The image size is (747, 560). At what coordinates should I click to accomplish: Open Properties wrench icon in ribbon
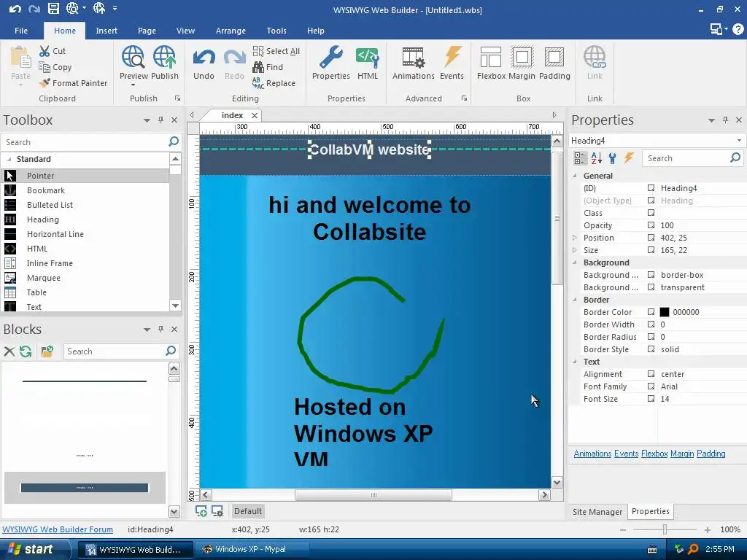click(331, 57)
